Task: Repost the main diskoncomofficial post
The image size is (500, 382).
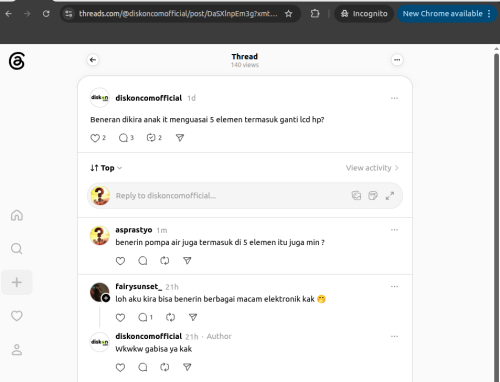Action: coord(154,138)
